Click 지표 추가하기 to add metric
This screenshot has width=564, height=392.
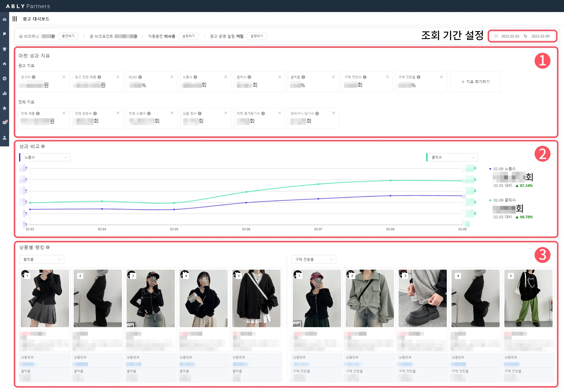click(x=475, y=82)
